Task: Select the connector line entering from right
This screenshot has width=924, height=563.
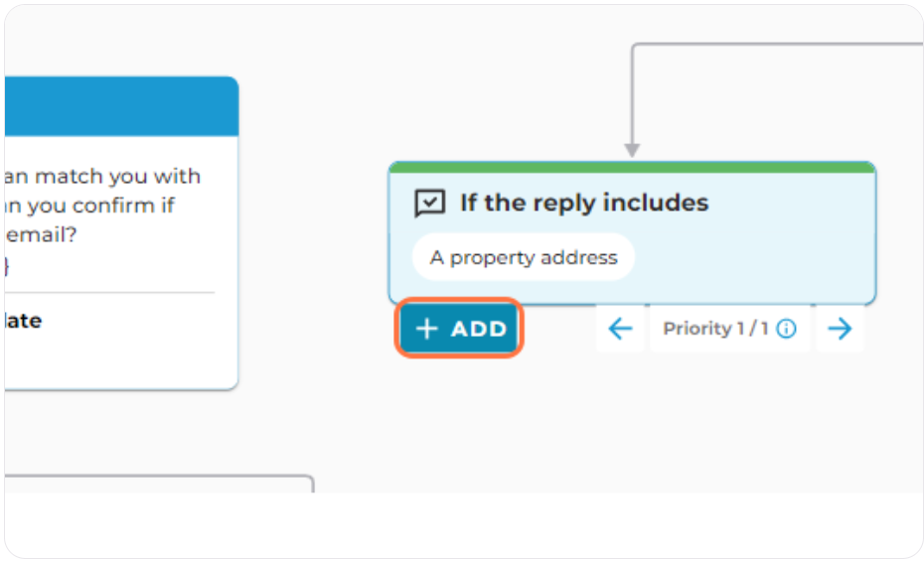Action: tap(778, 44)
